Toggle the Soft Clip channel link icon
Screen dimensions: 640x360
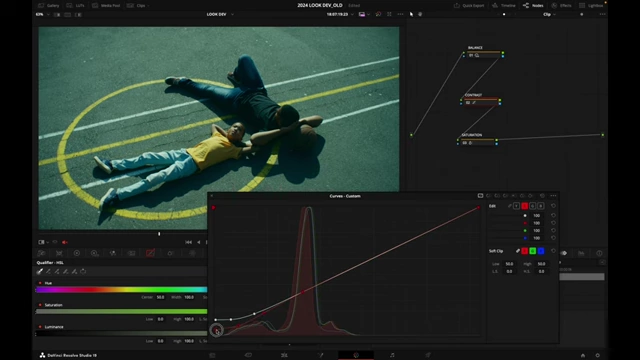[518, 251]
